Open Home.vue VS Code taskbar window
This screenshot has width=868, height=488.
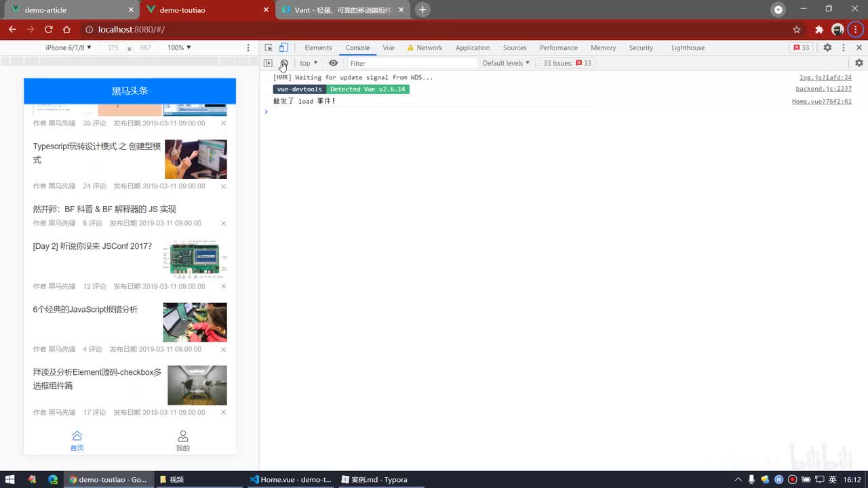[x=290, y=479]
